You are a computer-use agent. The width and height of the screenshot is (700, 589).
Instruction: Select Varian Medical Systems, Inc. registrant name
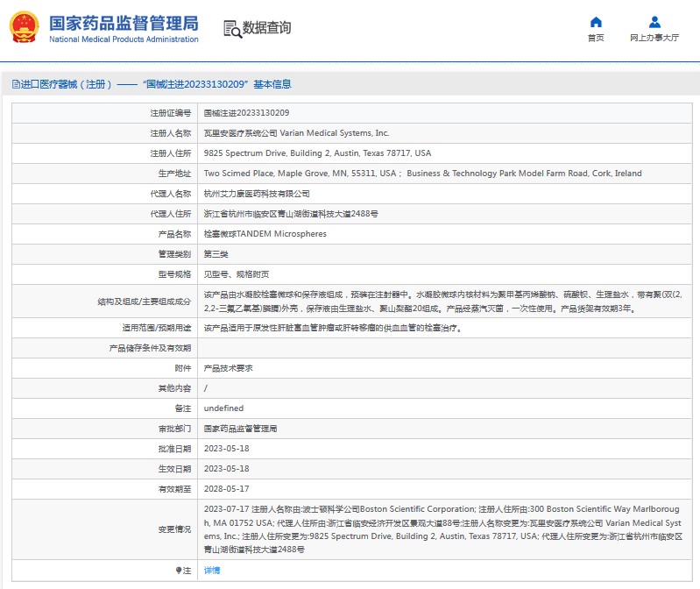pos(335,133)
